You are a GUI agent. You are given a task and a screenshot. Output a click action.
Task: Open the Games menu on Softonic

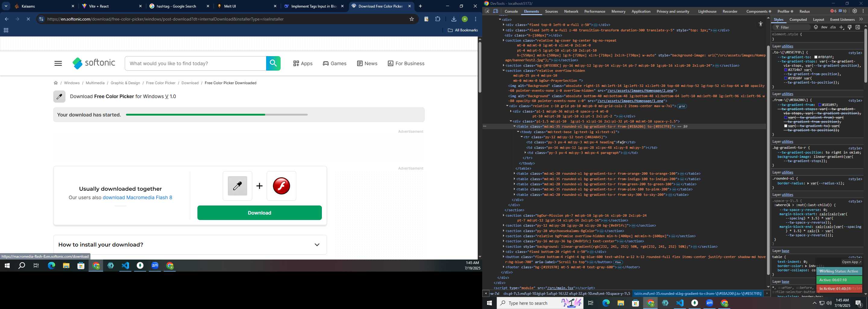pyautogui.click(x=334, y=63)
